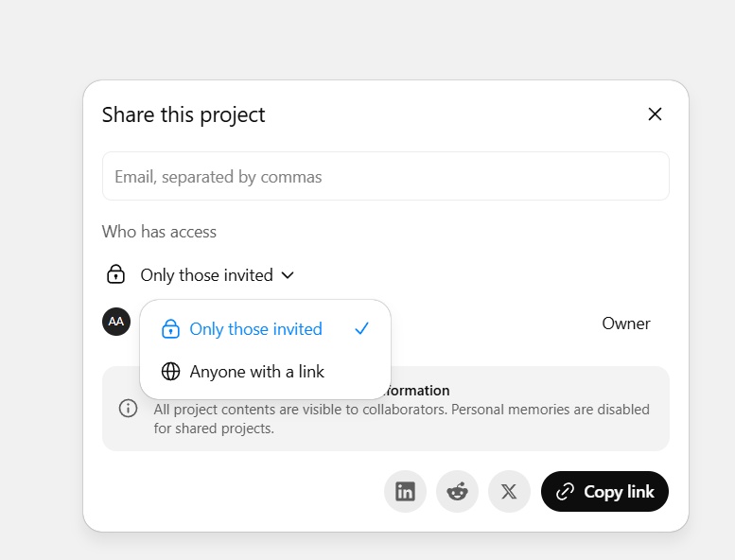Click the 'Only those invited' access dropdown label
Screen dimensions: 735x560
206,275
